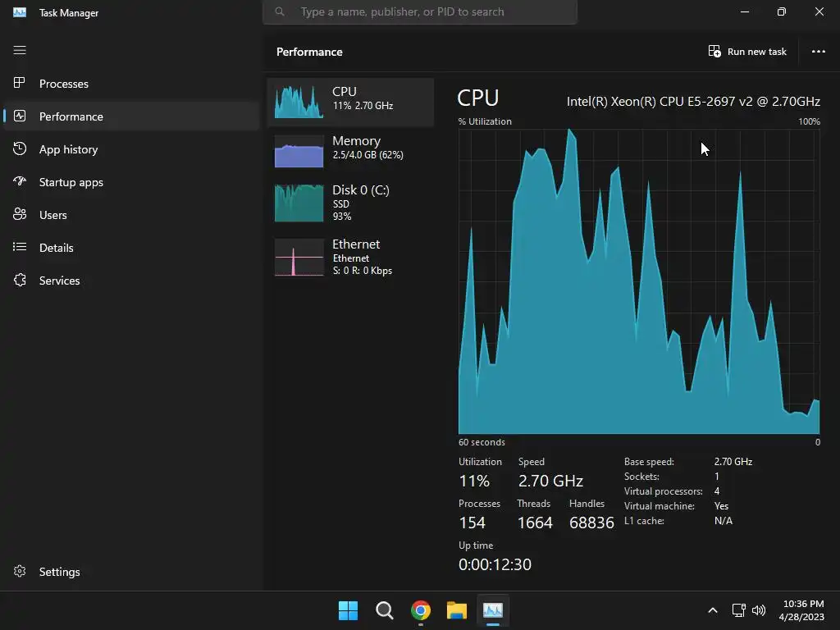Viewport: 840px width, 630px height.
Task: Click the Up time value 0:00:12:30
Action: coord(495,564)
